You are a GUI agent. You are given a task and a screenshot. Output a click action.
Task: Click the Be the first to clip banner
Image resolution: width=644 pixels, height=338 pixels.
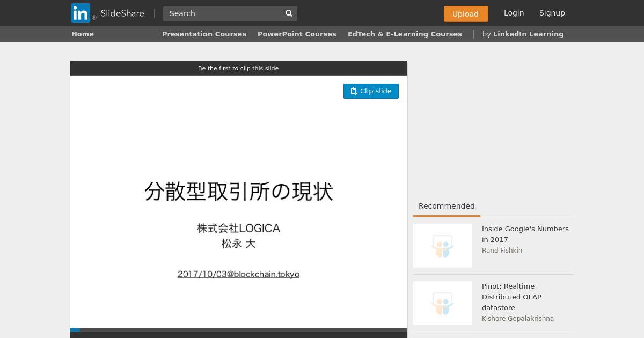click(238, 68)
